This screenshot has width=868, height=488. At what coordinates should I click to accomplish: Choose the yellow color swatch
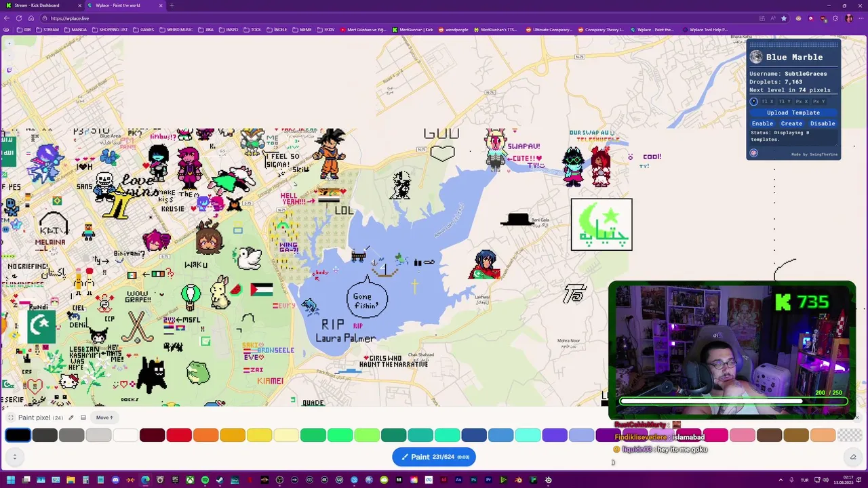click(x=259, y=435)
